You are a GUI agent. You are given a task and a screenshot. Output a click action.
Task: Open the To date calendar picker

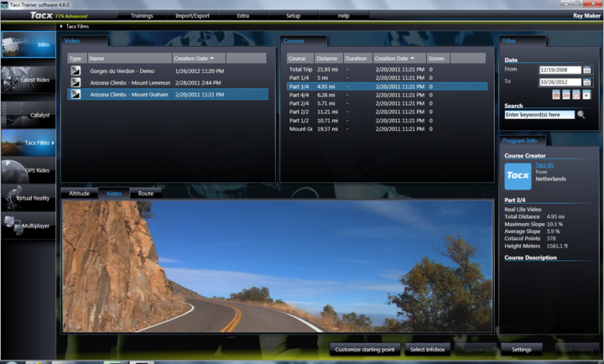pos(586,82)
